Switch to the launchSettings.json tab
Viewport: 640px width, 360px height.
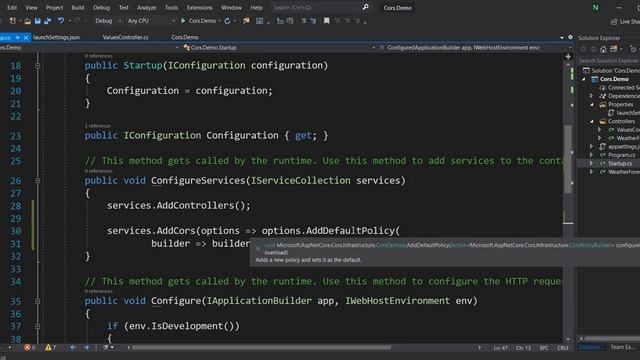56,37
